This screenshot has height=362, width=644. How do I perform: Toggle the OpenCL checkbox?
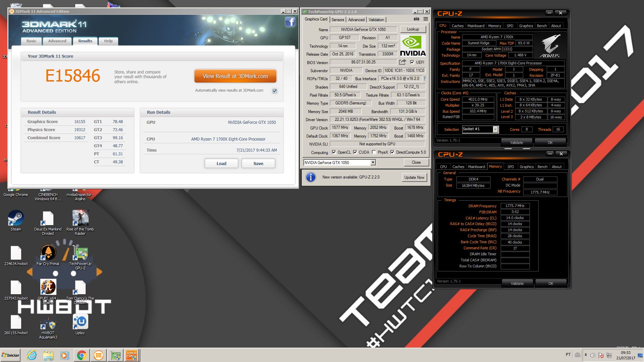coord(334,152)
